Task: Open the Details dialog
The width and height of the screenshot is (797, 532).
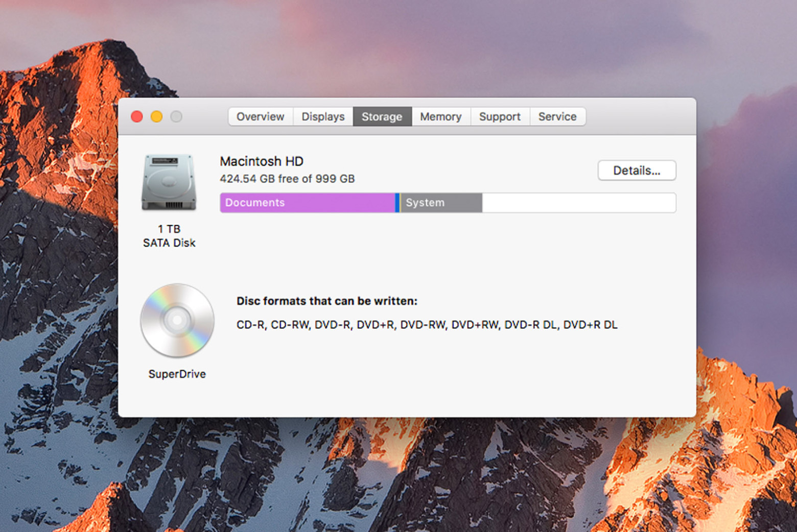Action: pos(637,170)
